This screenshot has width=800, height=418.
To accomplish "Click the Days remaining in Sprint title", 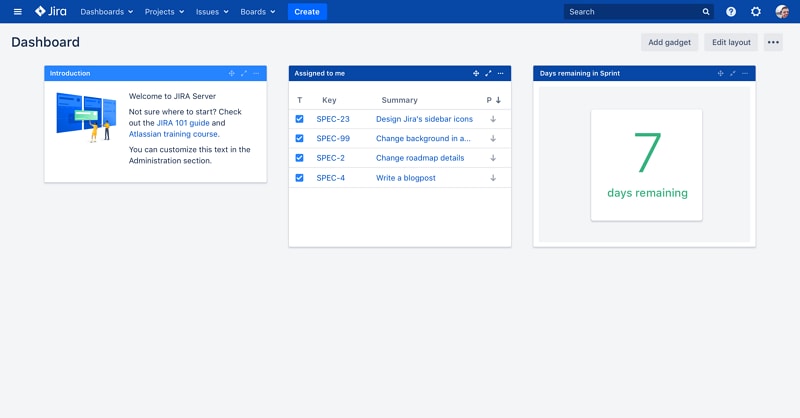I will point(580,73).
